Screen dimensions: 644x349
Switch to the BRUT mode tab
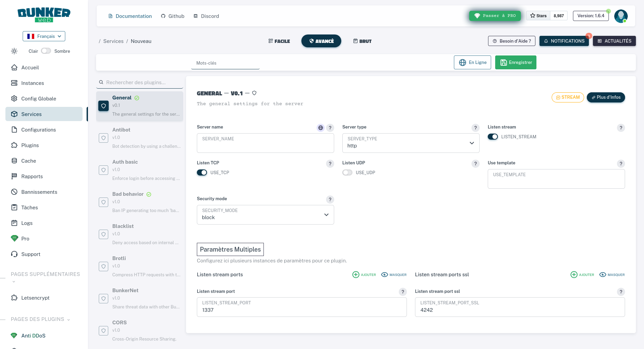point(362,41)
